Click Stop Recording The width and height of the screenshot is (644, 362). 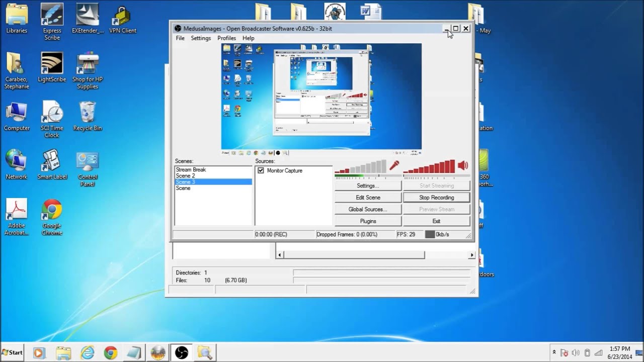pyautogui.click(x=436, y=198)
